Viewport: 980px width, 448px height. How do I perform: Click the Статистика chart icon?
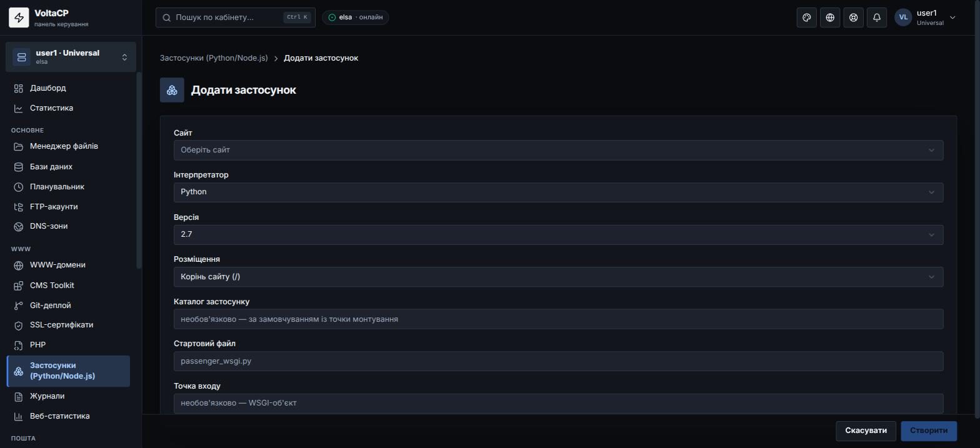click(x=19, y=108)
